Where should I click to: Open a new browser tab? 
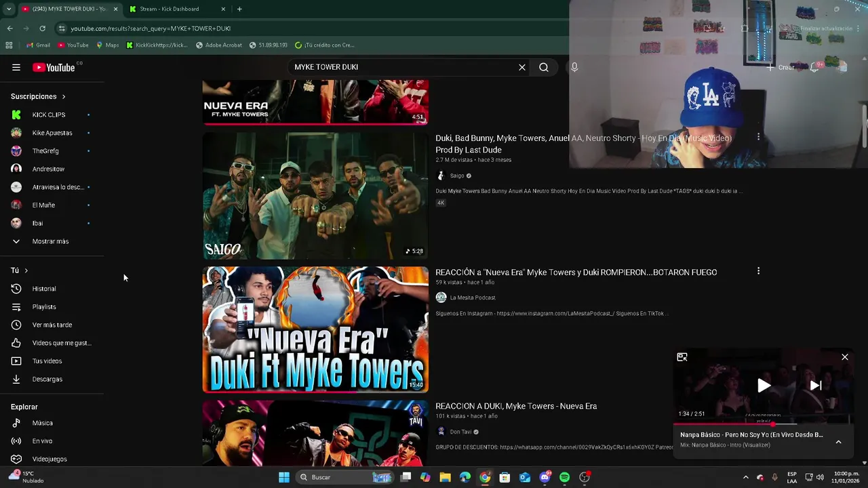point(239,9)
